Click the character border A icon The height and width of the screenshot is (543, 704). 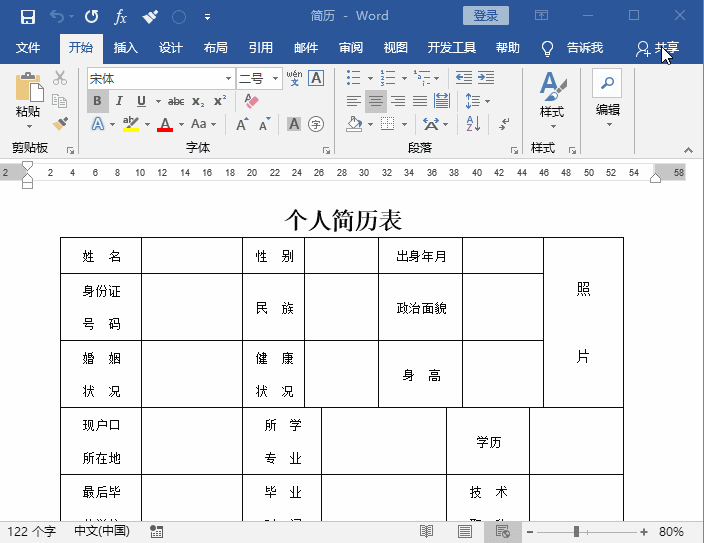point(316,78)
